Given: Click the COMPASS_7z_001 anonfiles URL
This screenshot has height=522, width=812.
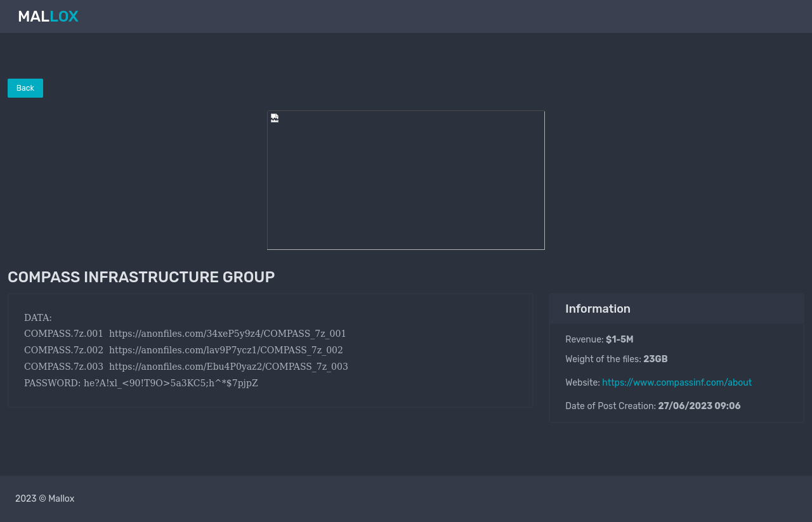Looking at the screenshot, I should click(x=228, y=334).
